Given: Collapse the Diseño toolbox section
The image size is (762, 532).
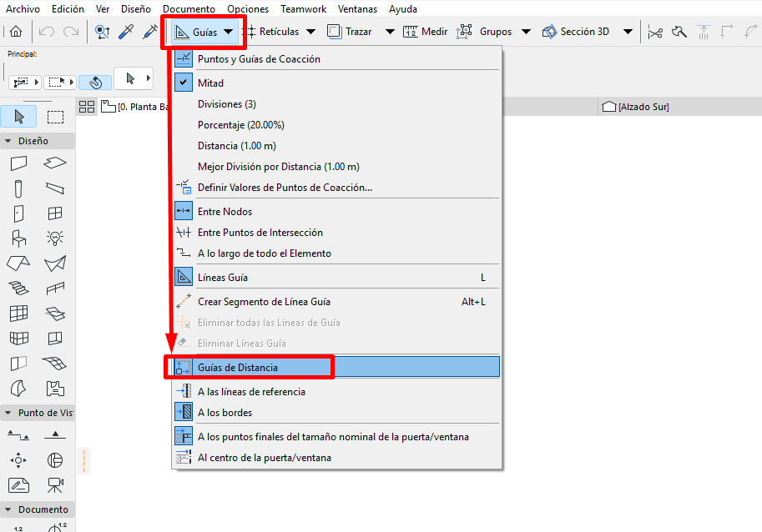Looking at the screenshot, I should click(8, 141).
